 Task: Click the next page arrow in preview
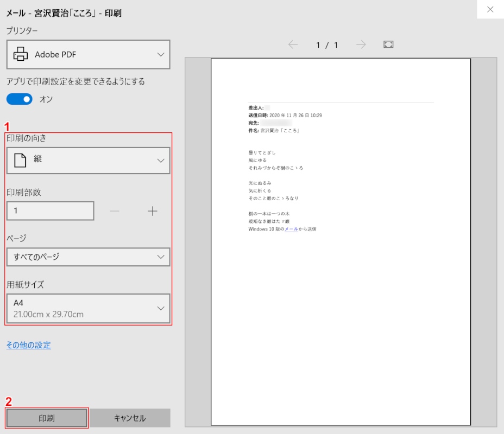[x=361, y=45]
